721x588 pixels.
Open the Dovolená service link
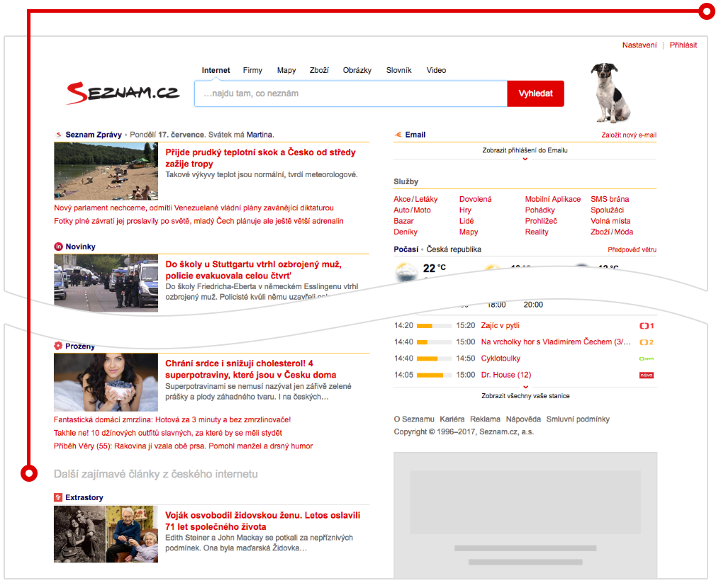(476, 199)
